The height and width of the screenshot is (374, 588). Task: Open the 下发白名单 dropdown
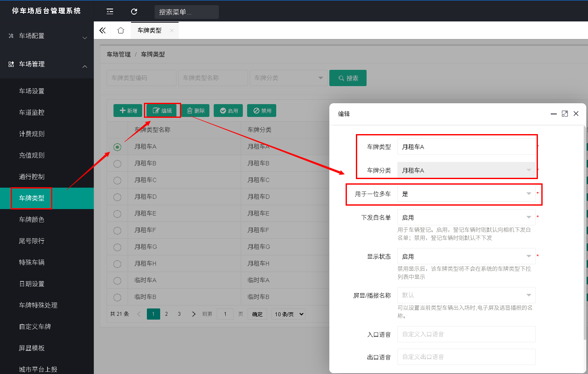(x=466, y=218)
